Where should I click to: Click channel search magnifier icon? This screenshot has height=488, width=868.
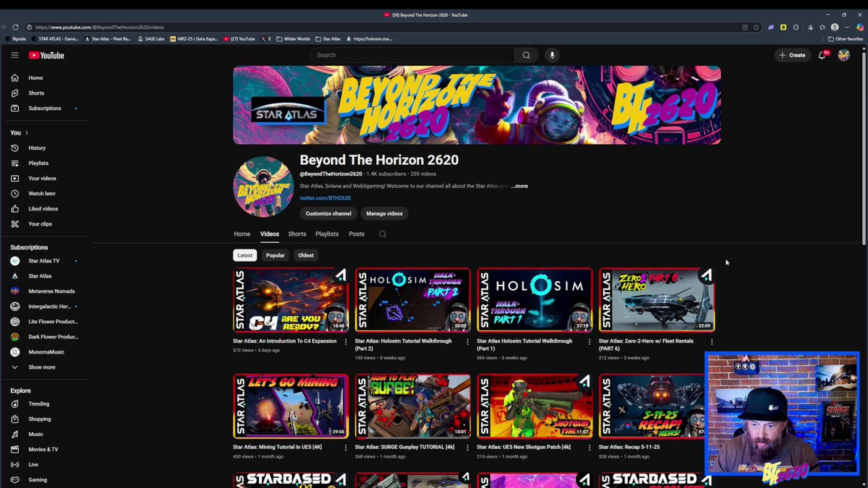(x=383, y=234)
